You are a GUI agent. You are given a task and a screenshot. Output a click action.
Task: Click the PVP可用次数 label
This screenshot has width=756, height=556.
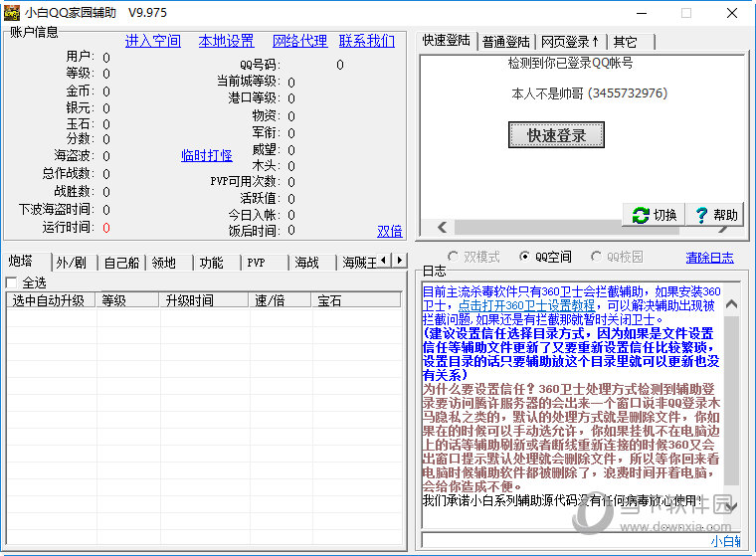(245, 182)
